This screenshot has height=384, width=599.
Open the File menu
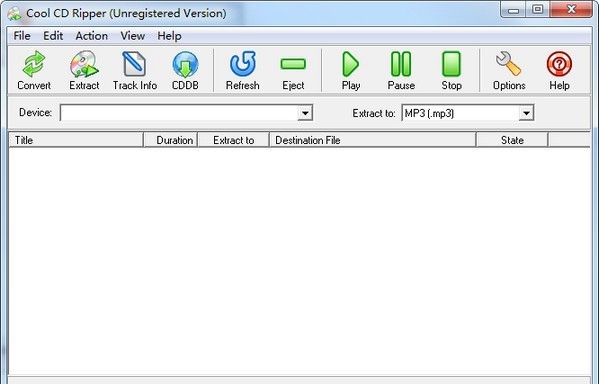pos(22,36)
